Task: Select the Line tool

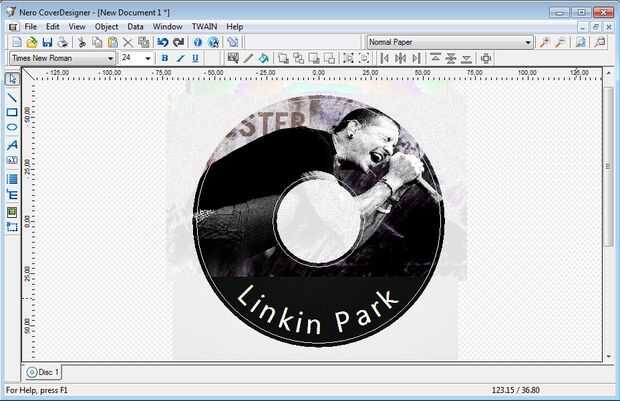Action: coord(12,97)
